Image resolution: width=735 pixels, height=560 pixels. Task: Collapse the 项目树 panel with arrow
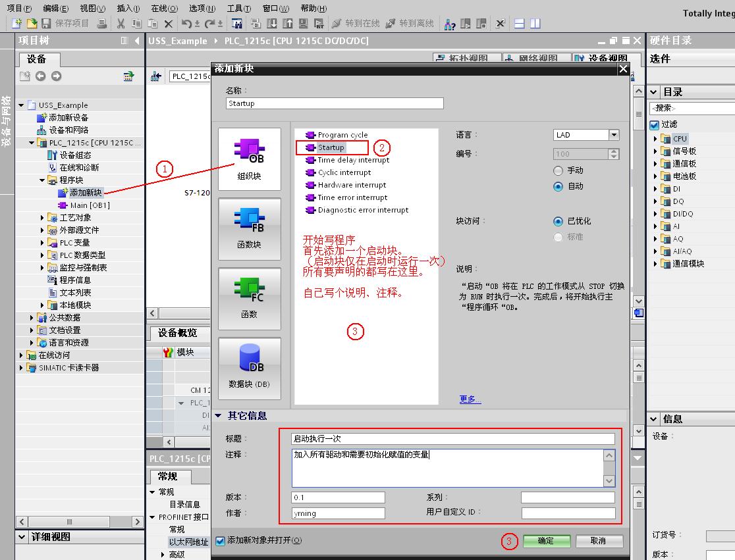click(137, 41)
